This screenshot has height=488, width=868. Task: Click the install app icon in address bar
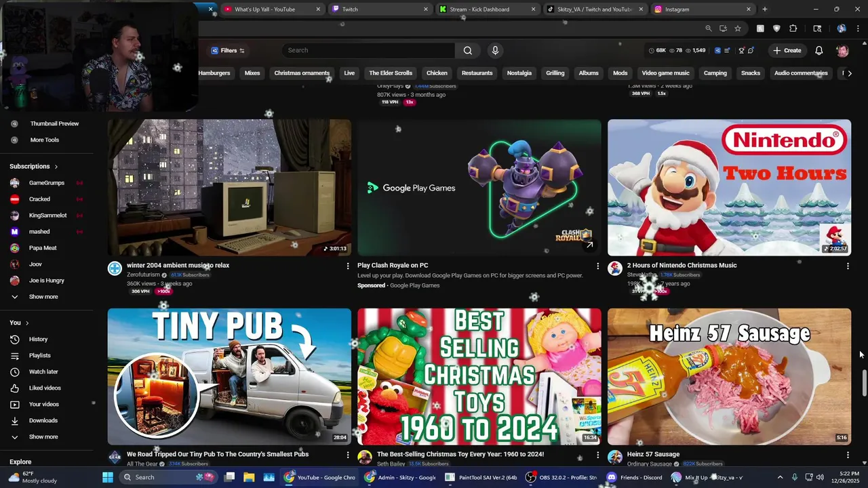pos(723,28)
